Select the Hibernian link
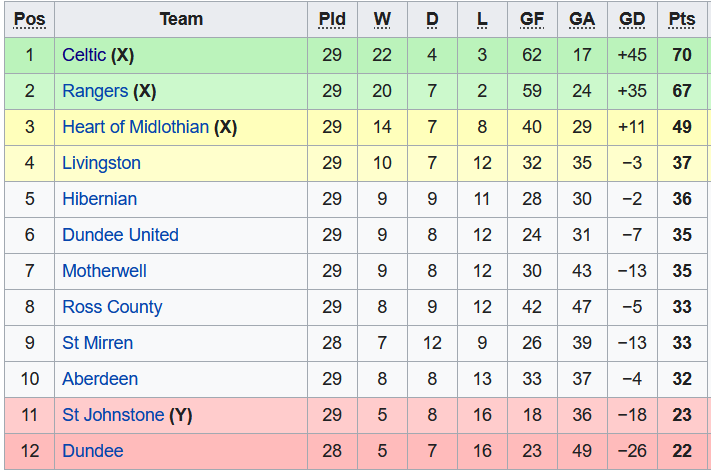The width and height of the screenshot is (711, 472). [x=99, y=199]
